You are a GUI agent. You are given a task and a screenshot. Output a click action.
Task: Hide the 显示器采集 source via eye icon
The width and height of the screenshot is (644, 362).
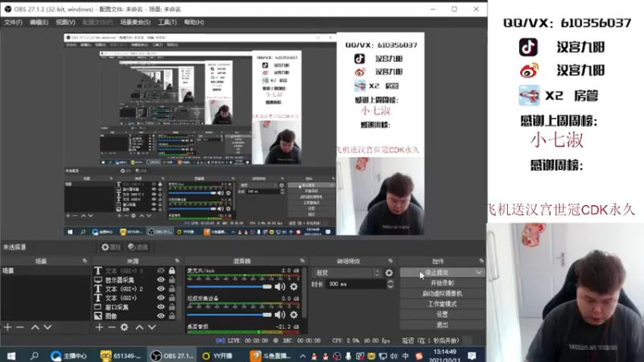[161, 280]
